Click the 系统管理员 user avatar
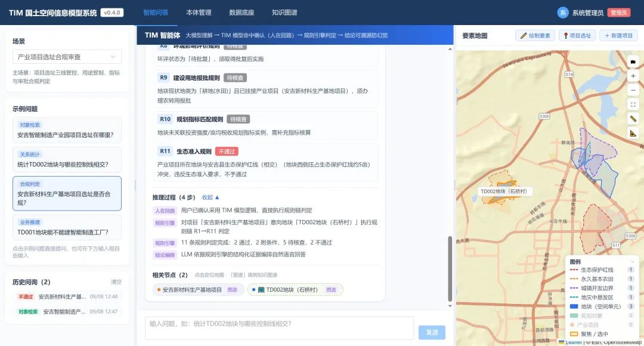This screenshot has width=644, height=346. [x=563, y=13]
